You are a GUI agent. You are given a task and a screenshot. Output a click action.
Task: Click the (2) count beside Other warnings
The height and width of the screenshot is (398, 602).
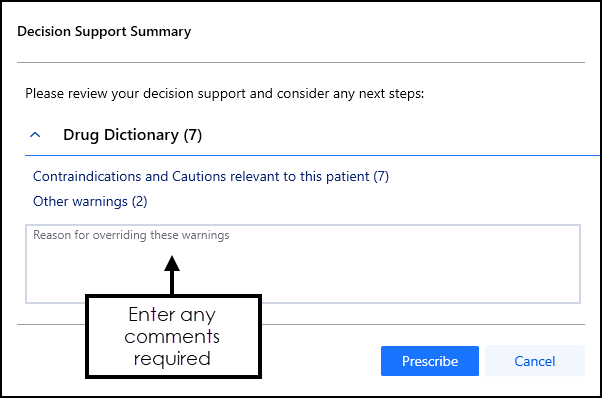point(139,201)
